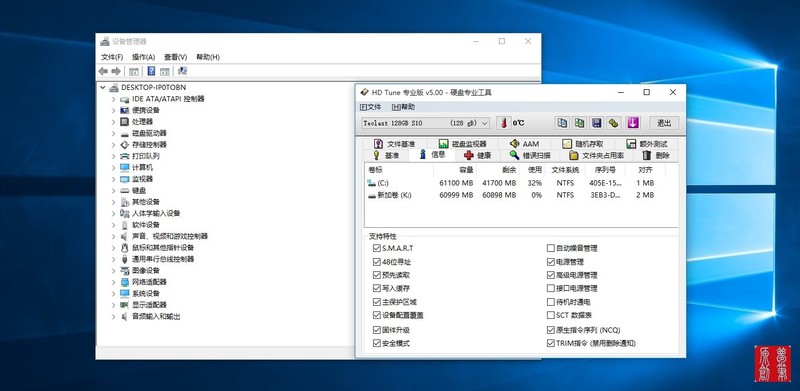Click the monitor icon next to 监视器

coord(124,179)
